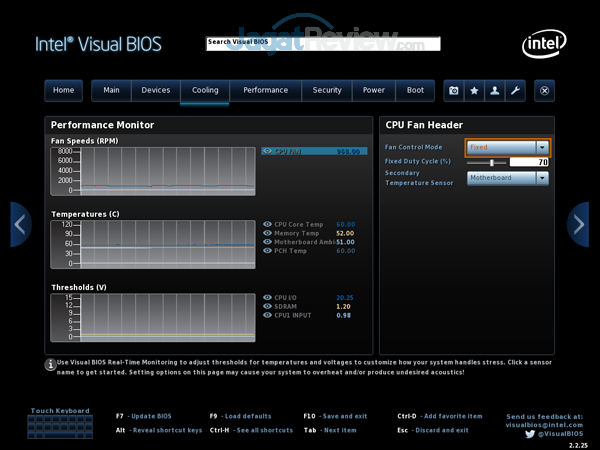Click the Search Visual BIOS field
The width and height of the screenshot is (600, 450).
pyautogui.click(x=322, y=44)
